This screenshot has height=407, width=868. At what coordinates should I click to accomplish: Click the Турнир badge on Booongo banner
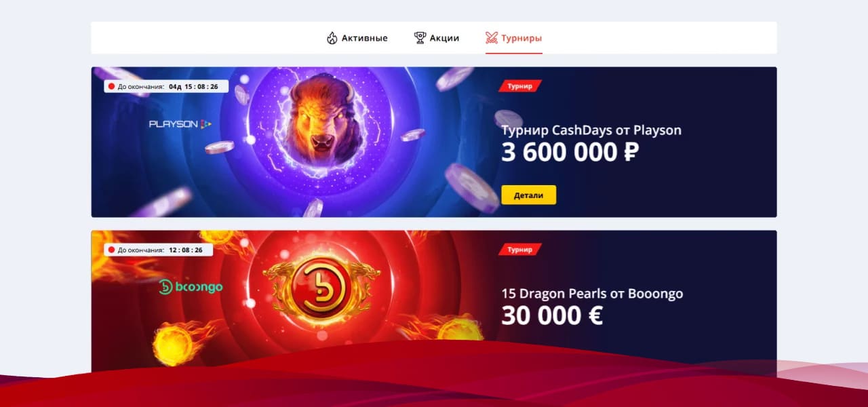point(520,249)
